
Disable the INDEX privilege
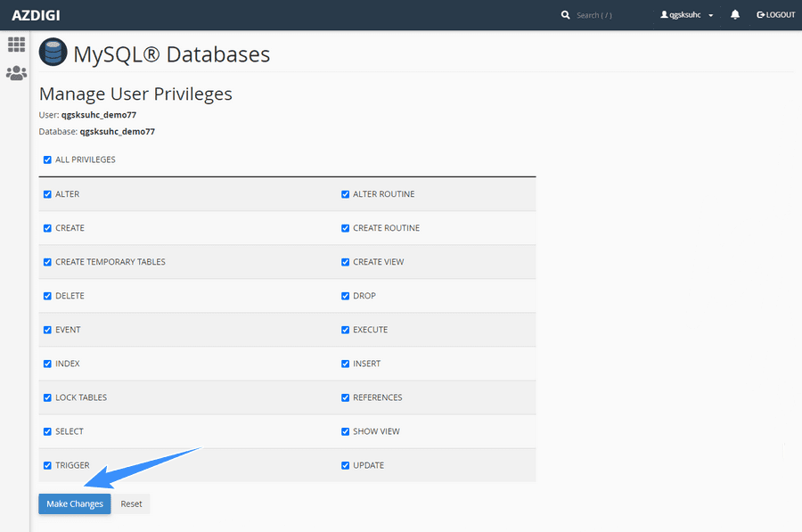(47, 364)
